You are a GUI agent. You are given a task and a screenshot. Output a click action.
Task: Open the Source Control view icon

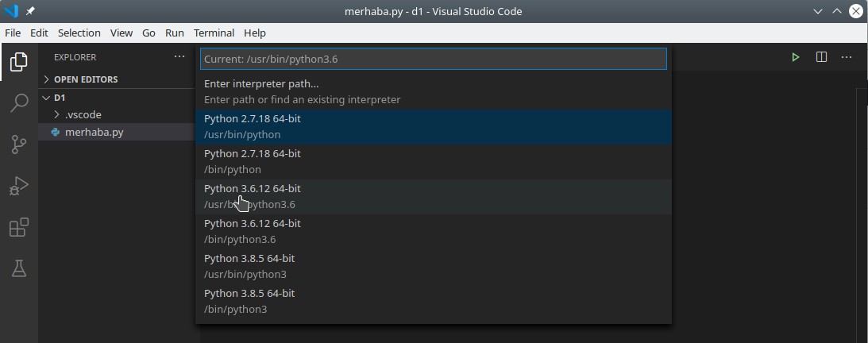(19, 145)
